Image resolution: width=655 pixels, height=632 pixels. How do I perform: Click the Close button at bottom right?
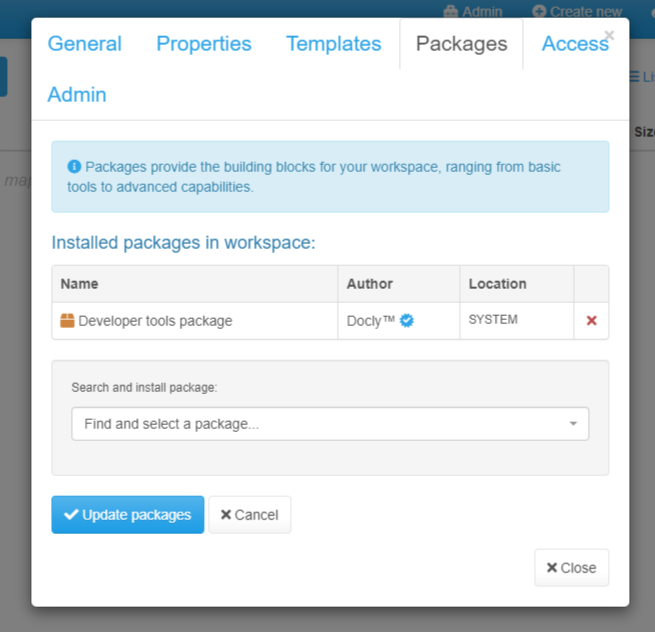point(571,567)
